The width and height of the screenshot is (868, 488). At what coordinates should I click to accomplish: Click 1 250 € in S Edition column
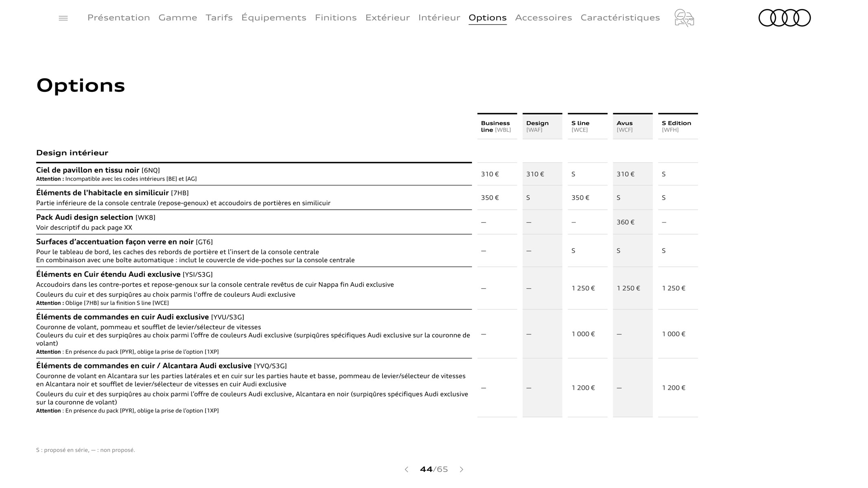click(673, 288)
